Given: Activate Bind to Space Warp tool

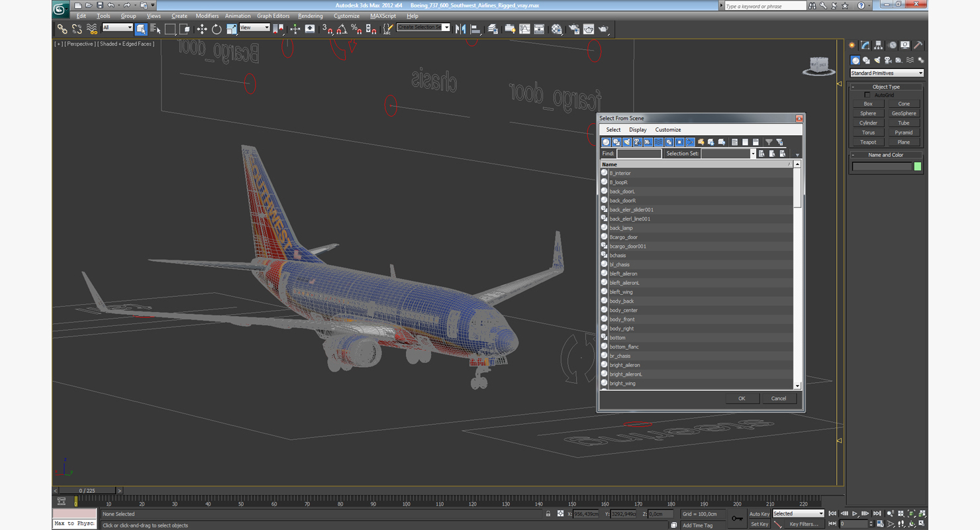Looking at the screenshot, I should 92,29.
